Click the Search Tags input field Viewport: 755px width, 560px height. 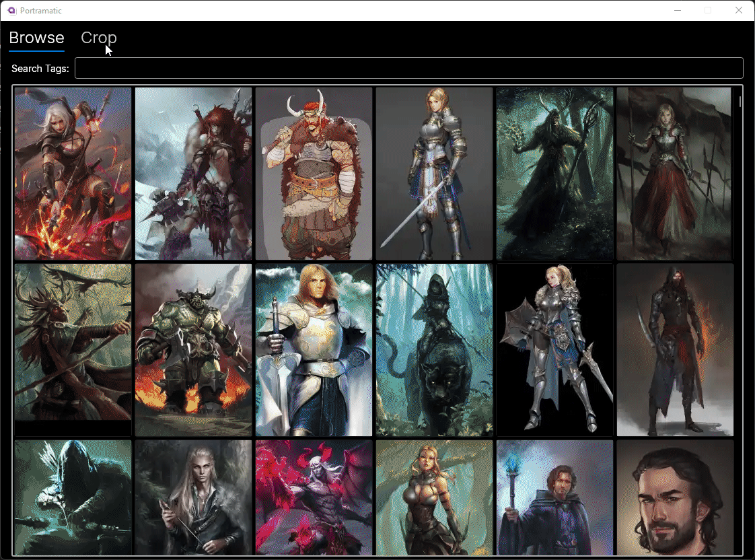(409, 68)
